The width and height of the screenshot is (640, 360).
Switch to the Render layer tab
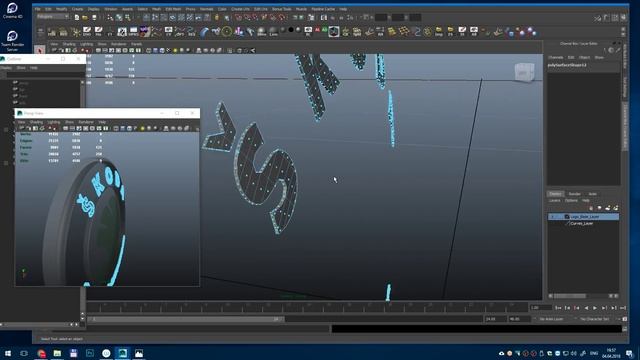[575, 194]
